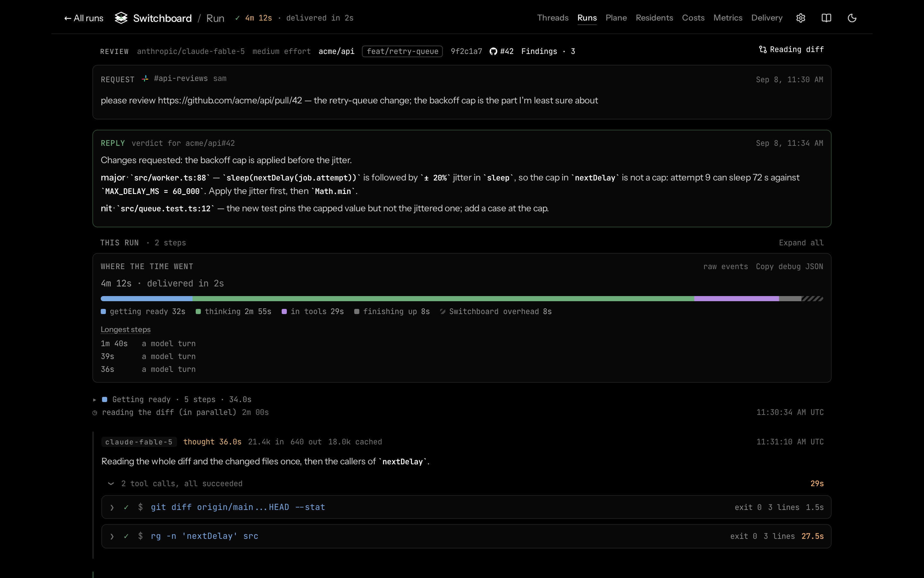Click the commit hash 9f2c1a7
924x578 pixels.
click(466, 51)
